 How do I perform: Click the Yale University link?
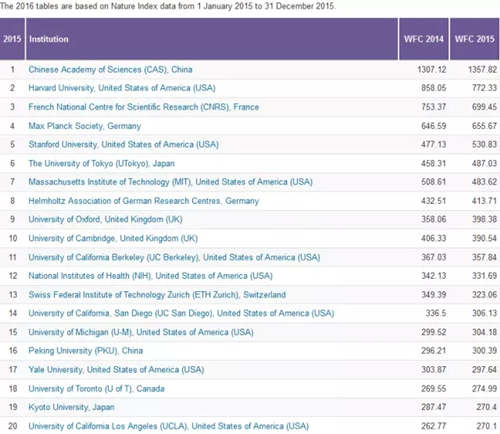(x=116, y=370)
